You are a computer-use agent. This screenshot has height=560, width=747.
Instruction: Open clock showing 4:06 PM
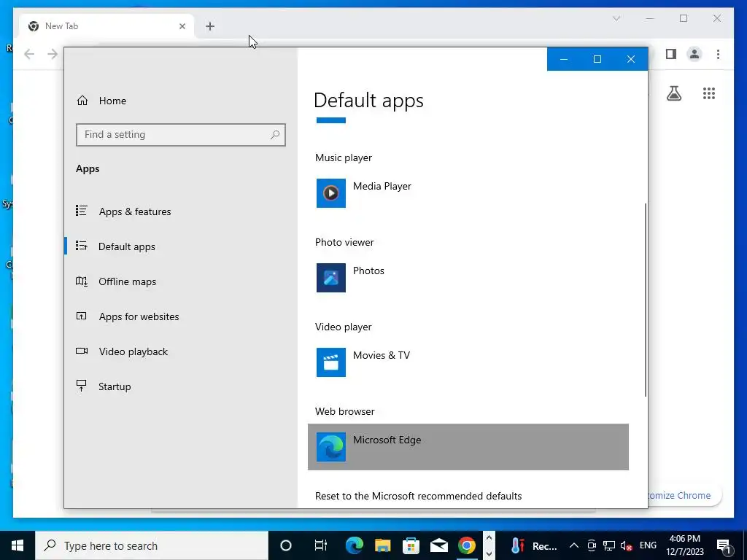pyautogui.click(x=684, y=545)
